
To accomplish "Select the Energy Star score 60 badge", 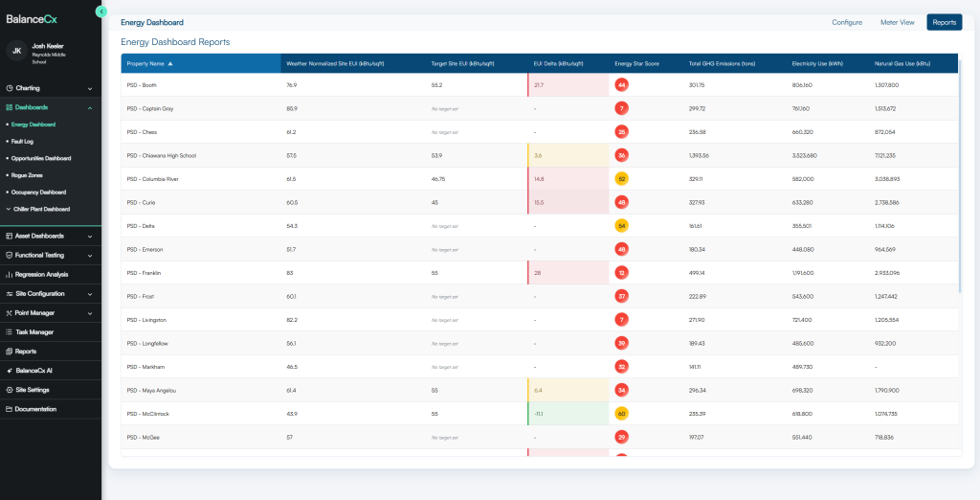I will pyautogui.click(x=621, y=414).
